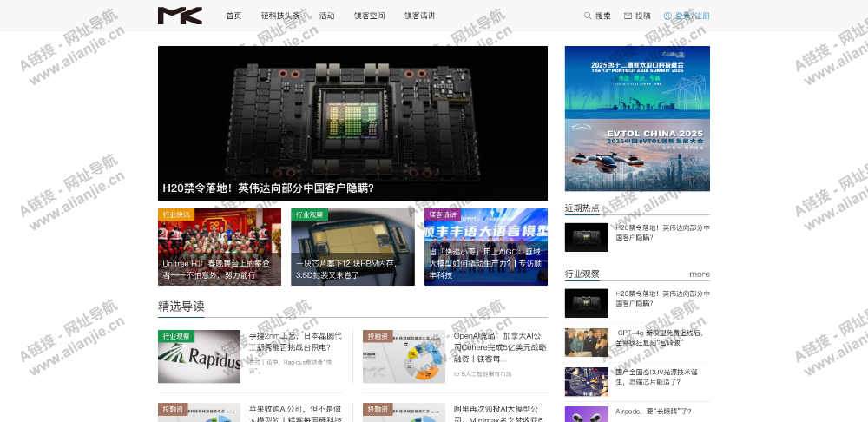Click the 'to B人工智能' summary text
Image resolution: width=868 pixels, height=422 pixels.
482,374
